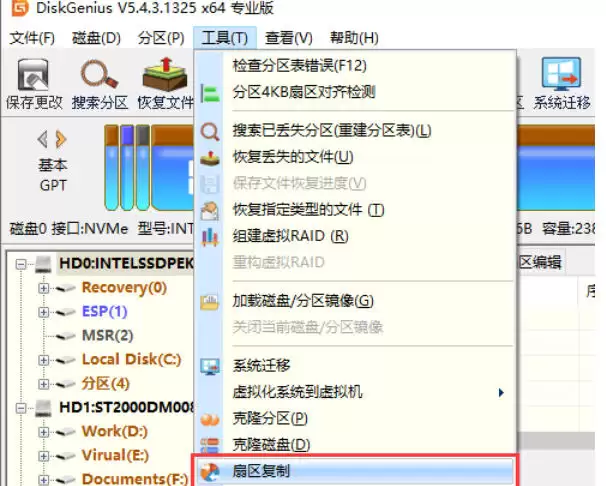Choose 克隆磁盘(D) from Tools menu
Screen dimensions: 606x486
coord(271,443)
